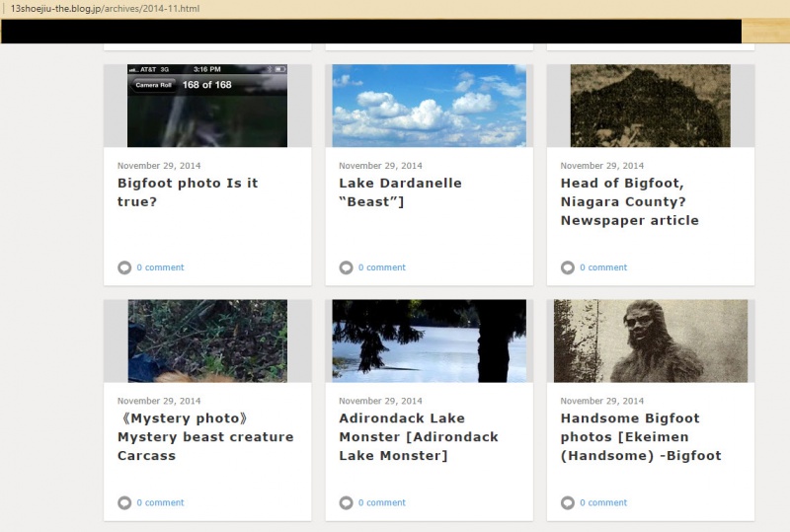This screenshot has width=790, height=532.
Task: Click the sepia Bigfoot portrait thumbnail
Action: pos(650,341)
